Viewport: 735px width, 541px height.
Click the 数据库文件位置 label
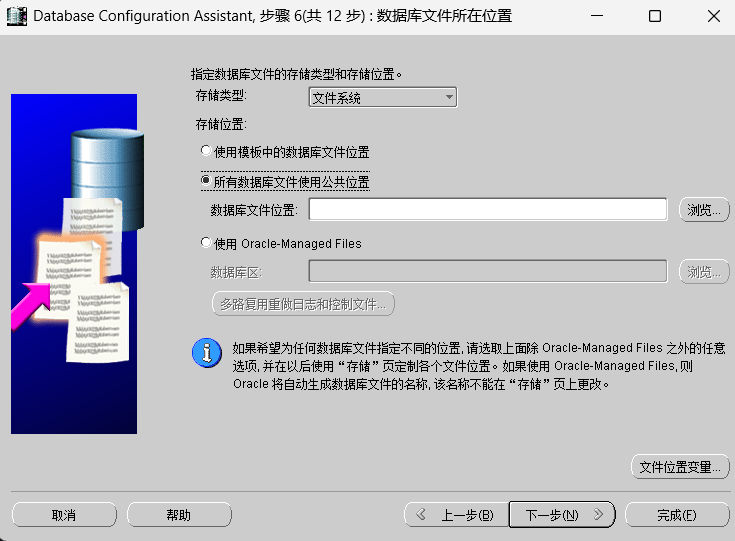(254, 210)
